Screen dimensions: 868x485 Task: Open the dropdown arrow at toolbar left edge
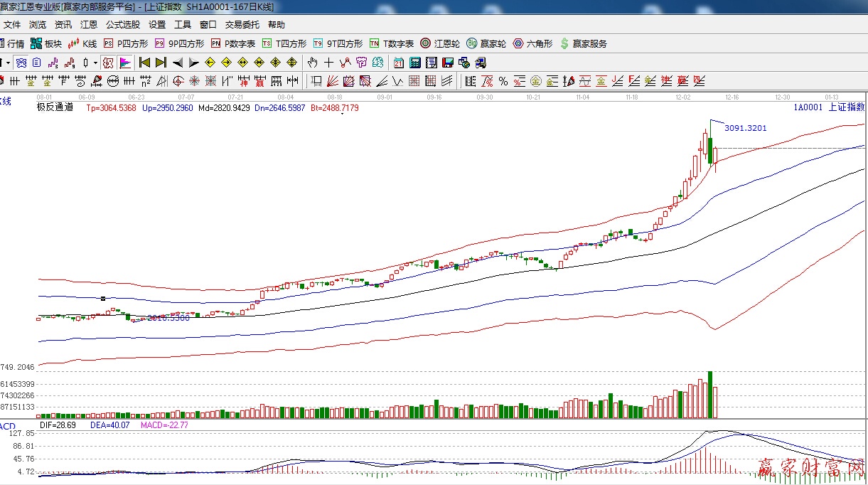8,63
